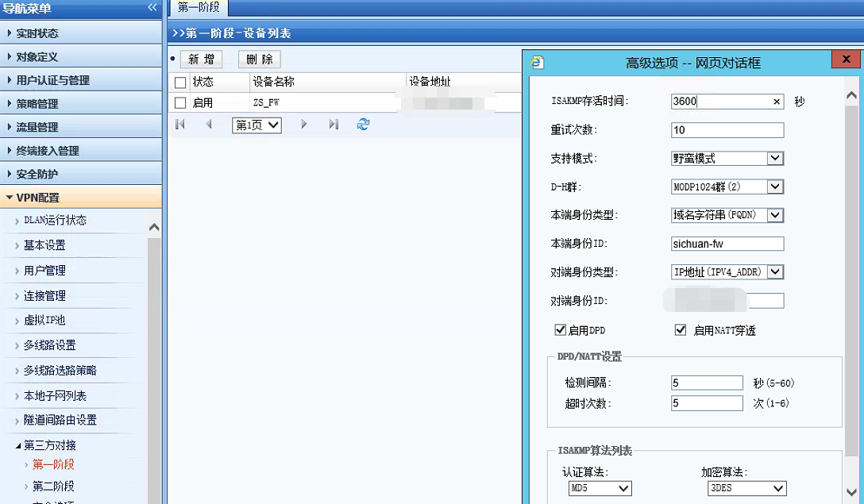
Task: Select 第二阶段 in the tree
Action: (53, 487)
